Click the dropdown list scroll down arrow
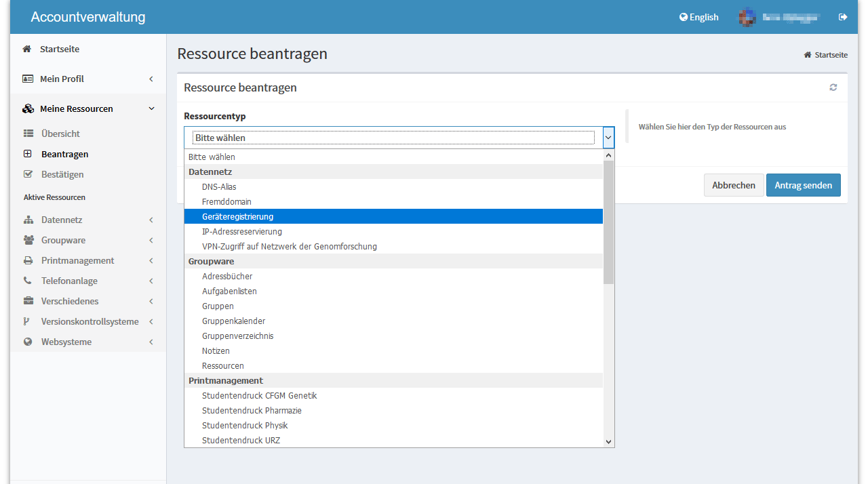 [x=608, y=441]
